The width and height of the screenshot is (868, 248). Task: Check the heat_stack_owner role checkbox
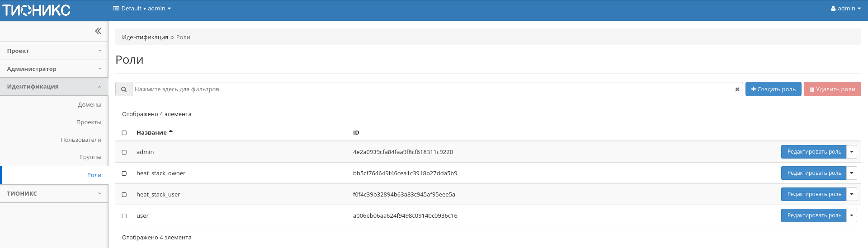pyautogui.click(x=124, y=173)
